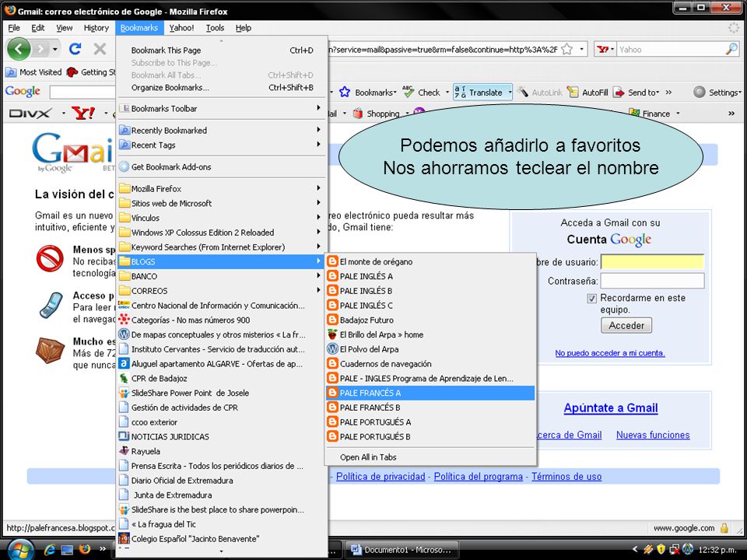Click the Shopping icon on the Yahoo toolbar

(x=358, y=114)
